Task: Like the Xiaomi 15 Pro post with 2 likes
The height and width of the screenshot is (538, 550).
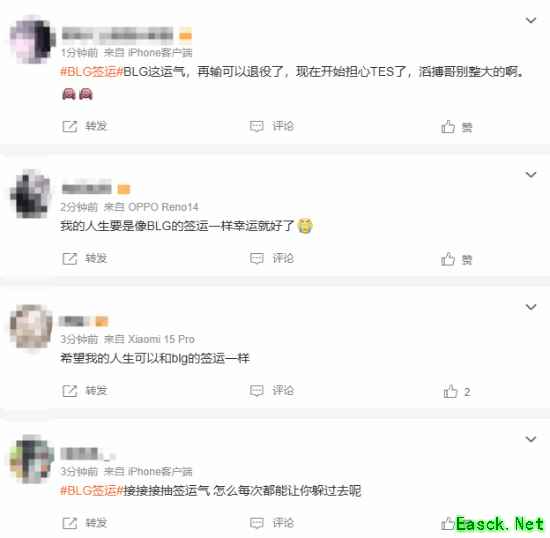Action: point(456,392)
